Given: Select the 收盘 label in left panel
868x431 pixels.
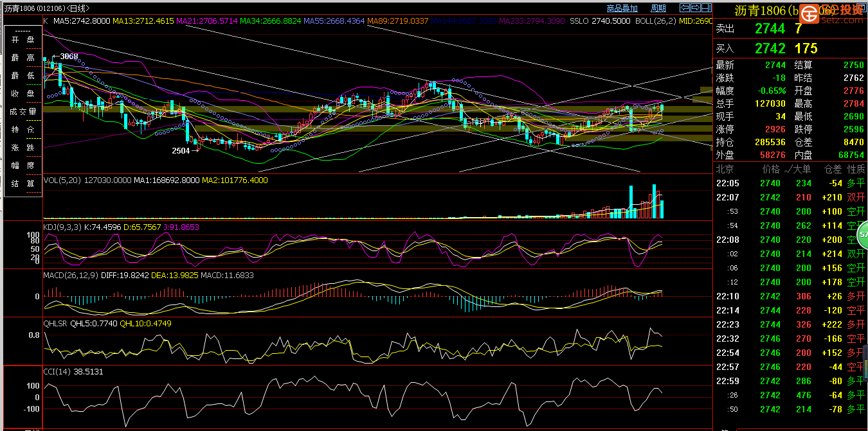Looking at the screenshot, I should point(23,94).
